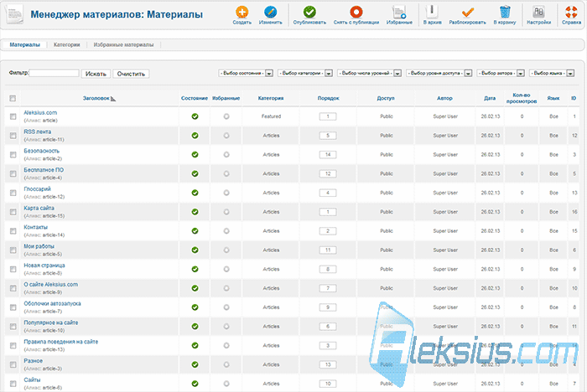Toggle featured marker for Безопасность row
The image size is (587, 392).
226,154
